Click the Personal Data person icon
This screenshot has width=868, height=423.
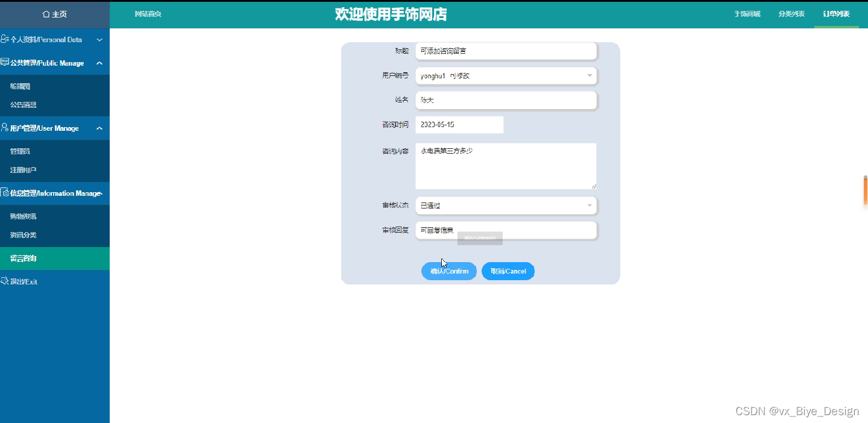click(5, 39)
